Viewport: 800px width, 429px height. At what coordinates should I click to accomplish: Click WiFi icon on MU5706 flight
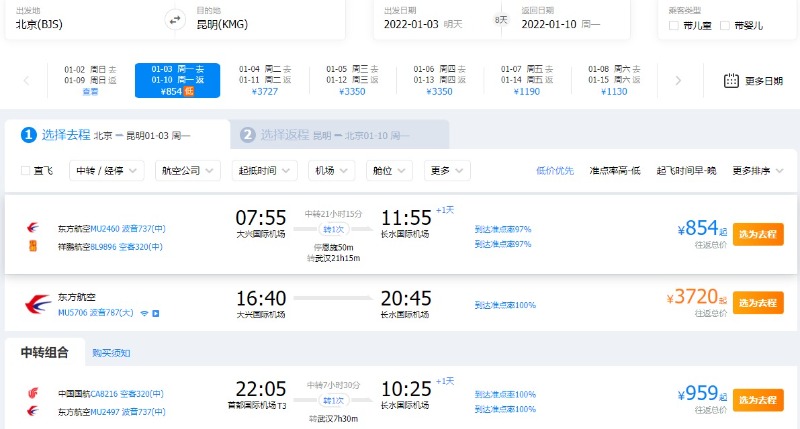[144, 313]
